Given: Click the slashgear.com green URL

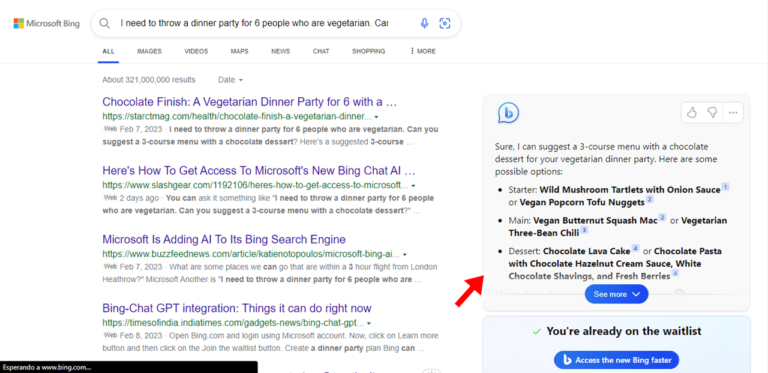Looking at the screenshot, I should tap(255, 186).
